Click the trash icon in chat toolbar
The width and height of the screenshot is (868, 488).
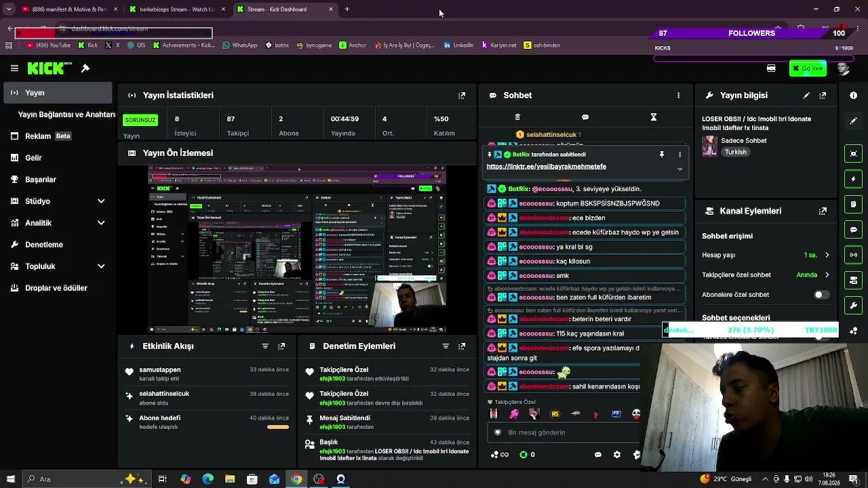[517, 117]
